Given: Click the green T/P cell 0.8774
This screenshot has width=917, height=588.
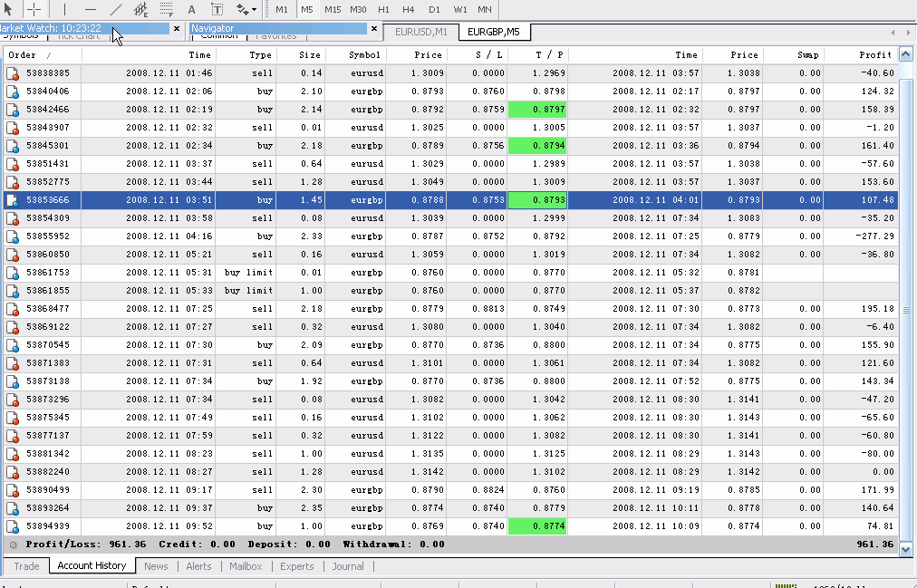Looking at the screenshot, I should click(537, 526).
